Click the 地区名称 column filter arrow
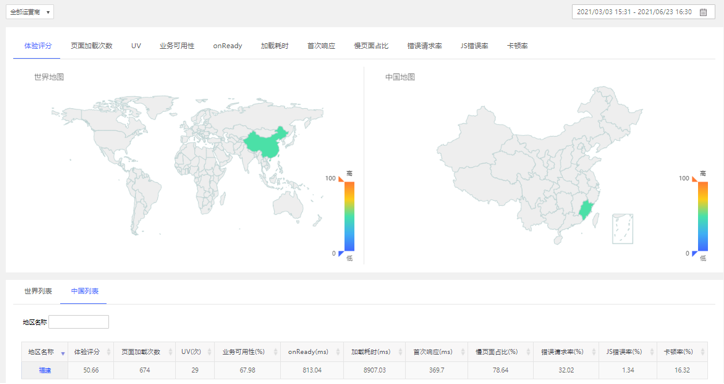724x384 pixels. pos(63,354)
